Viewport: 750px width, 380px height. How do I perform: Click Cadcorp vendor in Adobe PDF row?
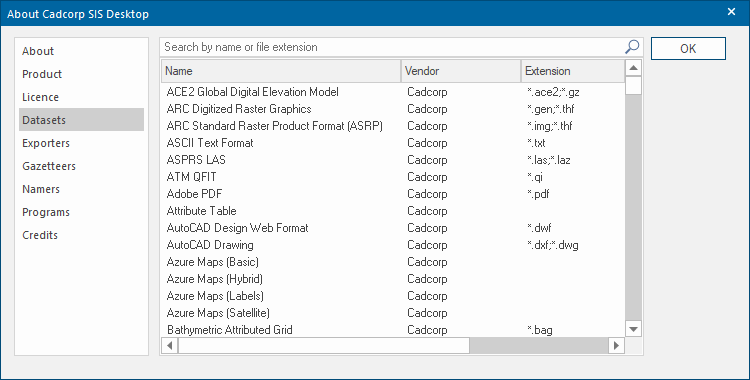427,194
